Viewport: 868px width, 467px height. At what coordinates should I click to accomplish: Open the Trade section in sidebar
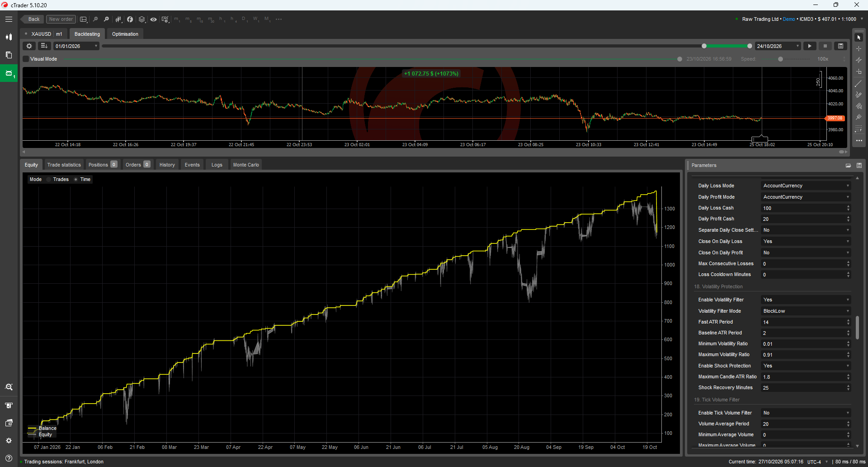9,37
